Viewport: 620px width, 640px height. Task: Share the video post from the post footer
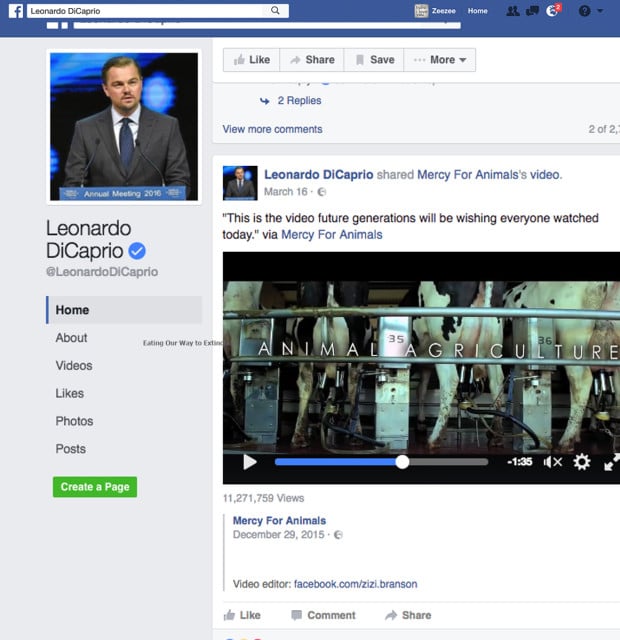[408, 615]
